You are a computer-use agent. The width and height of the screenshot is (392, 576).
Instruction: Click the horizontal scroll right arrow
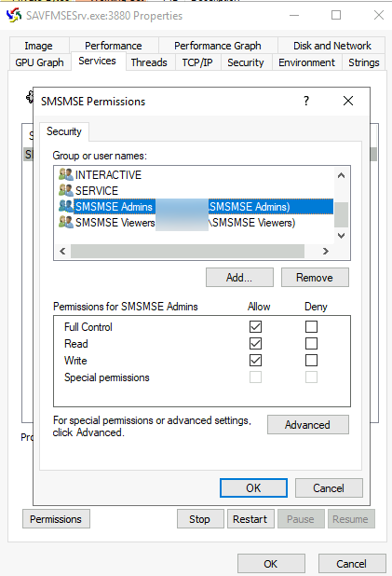click(x=326, y=252)
